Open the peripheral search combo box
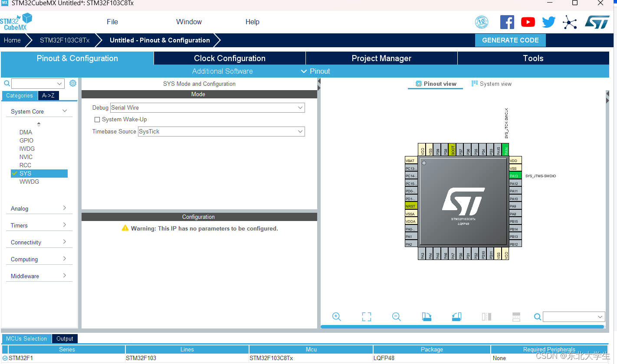 coord(38,83)
